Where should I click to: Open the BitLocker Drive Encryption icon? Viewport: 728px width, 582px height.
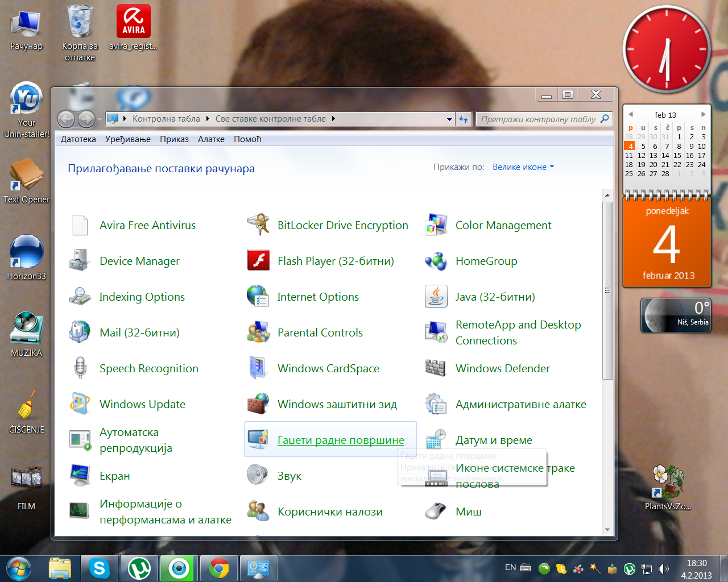pyautogui.click(x=258, y=225)
